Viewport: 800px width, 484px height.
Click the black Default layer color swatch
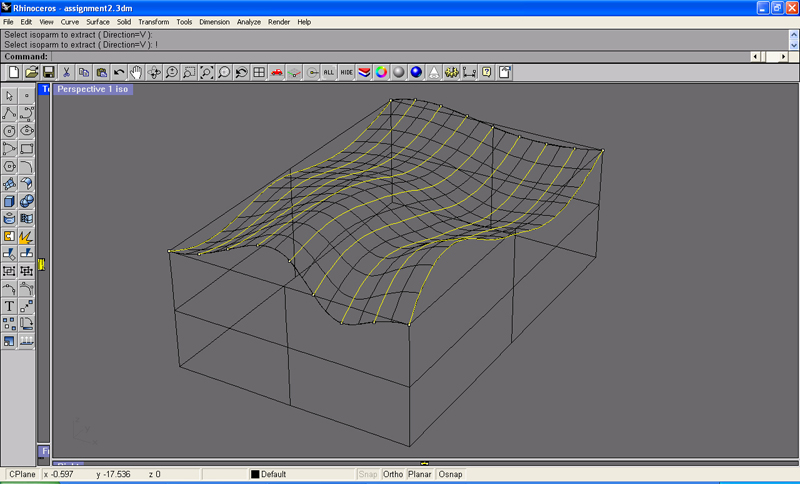[x=255, y=474]
